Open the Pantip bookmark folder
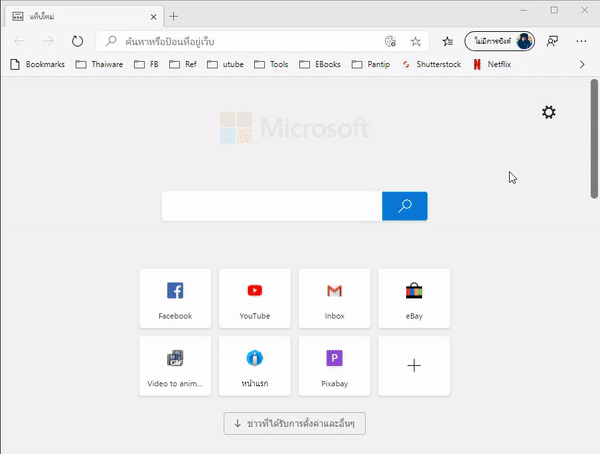 click(x=371, y=64)
